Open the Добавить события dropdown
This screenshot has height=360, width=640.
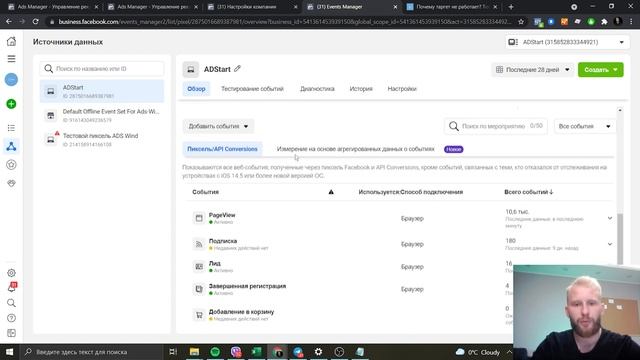pos(218,126)
